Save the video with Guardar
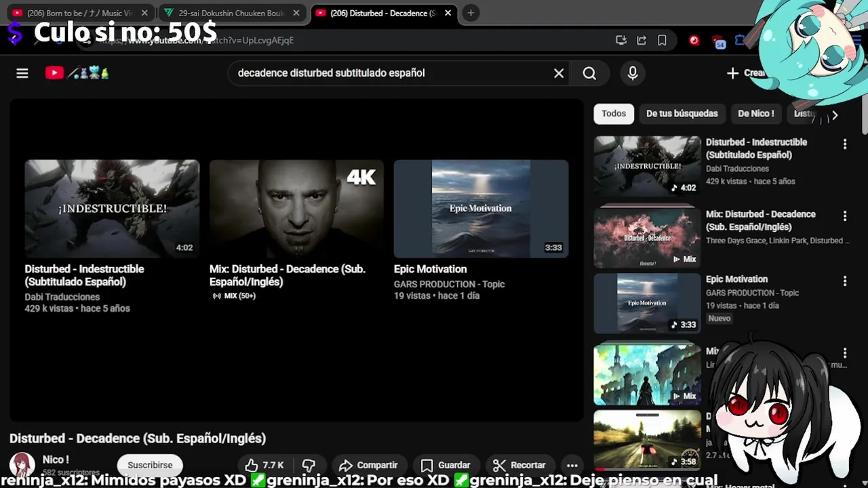The image size is (868, 488). pos(445,465)
